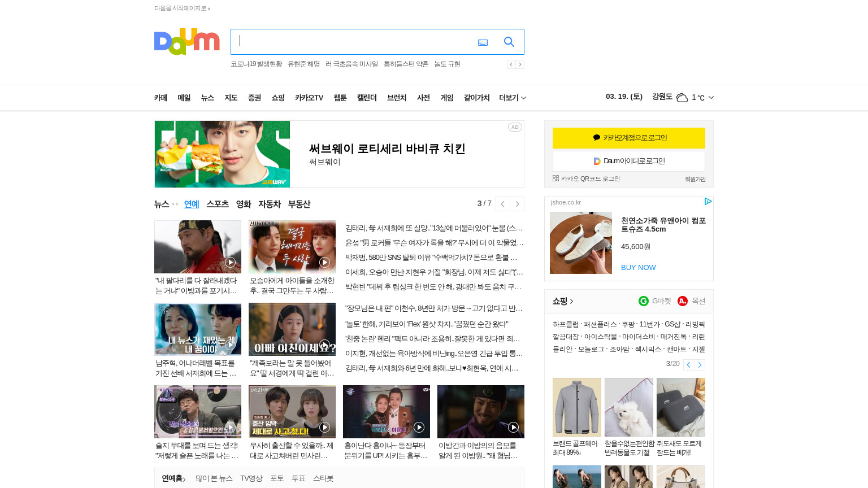Open the 증권 menu item
The image size is (868, 488).
point(254,98)
